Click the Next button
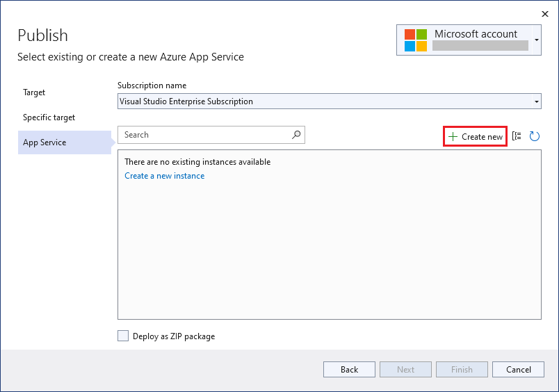The image size is (559, 392). pyautogui.click(x=405, y=370)
